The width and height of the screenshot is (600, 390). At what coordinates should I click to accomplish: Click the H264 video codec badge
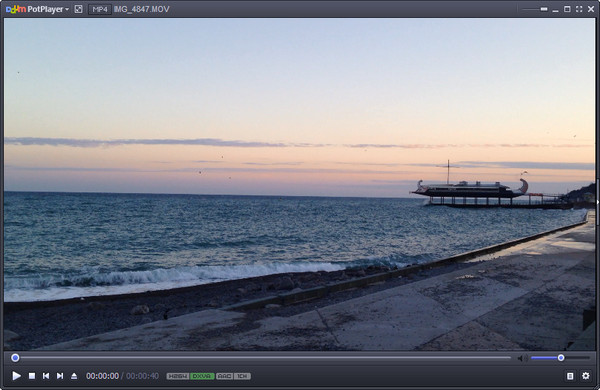[178, 376]
